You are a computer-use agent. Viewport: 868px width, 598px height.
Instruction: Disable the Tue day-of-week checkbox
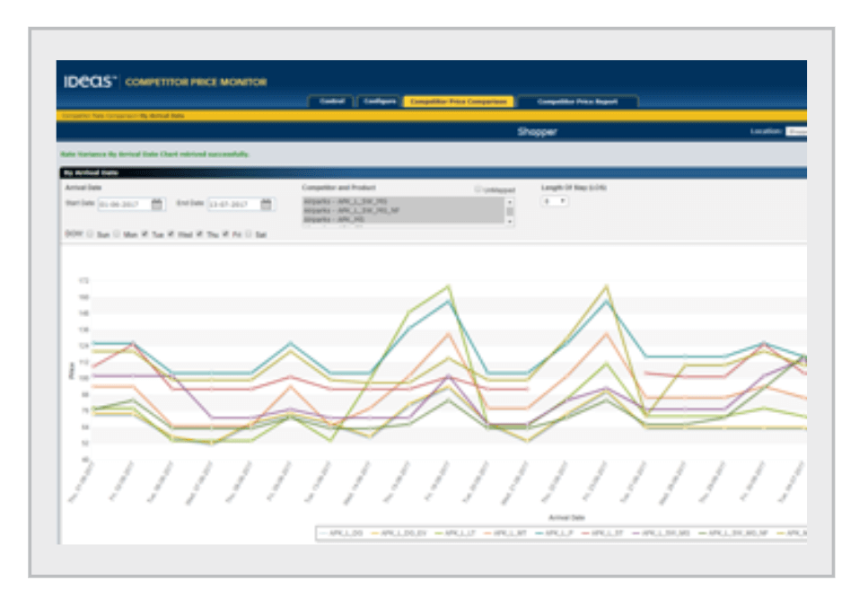(145, 232)
